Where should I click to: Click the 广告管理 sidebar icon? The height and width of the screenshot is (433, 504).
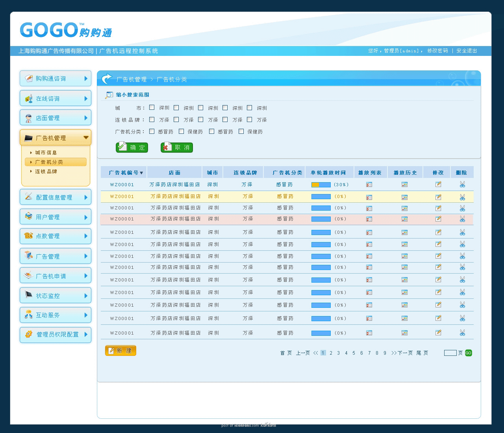29,255
